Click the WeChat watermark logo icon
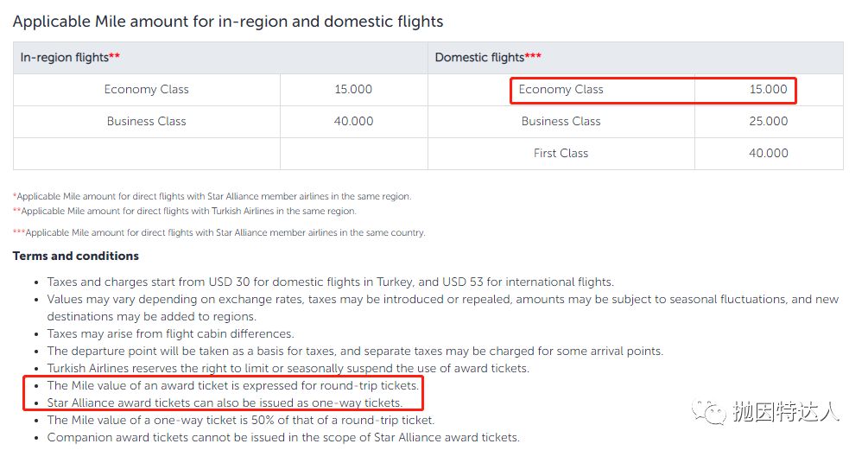 pyautogui.click(x=708, y=412)
